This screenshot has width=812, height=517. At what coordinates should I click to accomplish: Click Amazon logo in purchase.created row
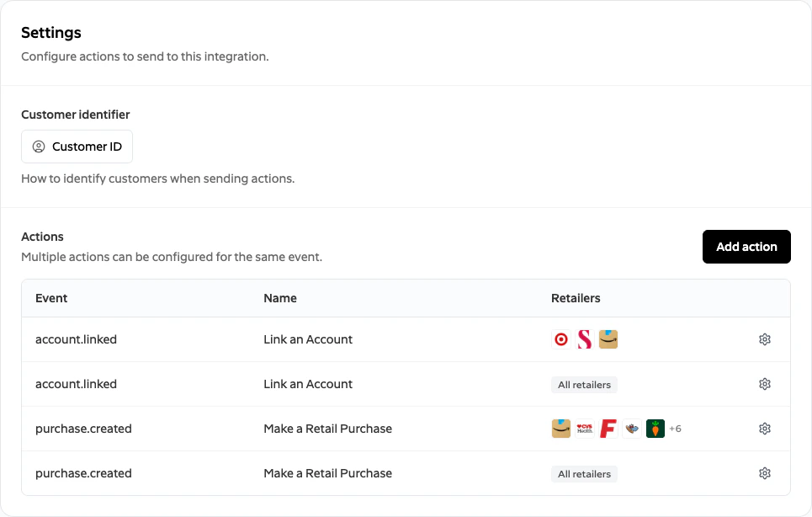(561, 429)
